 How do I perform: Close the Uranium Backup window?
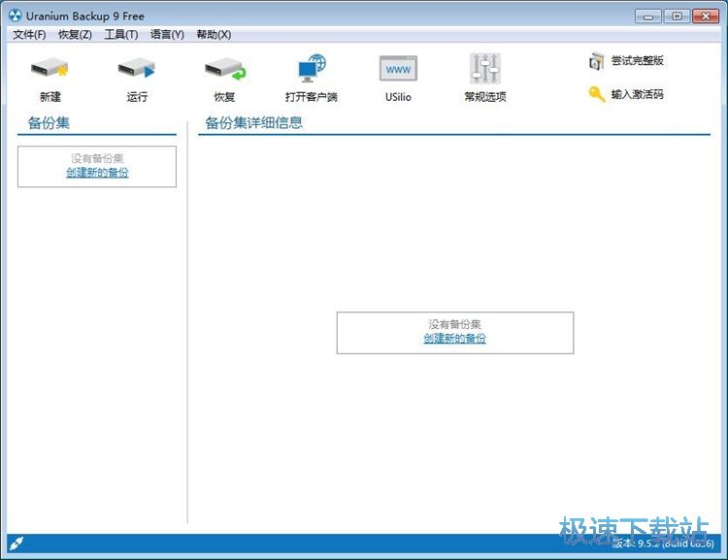coord(706,16)
